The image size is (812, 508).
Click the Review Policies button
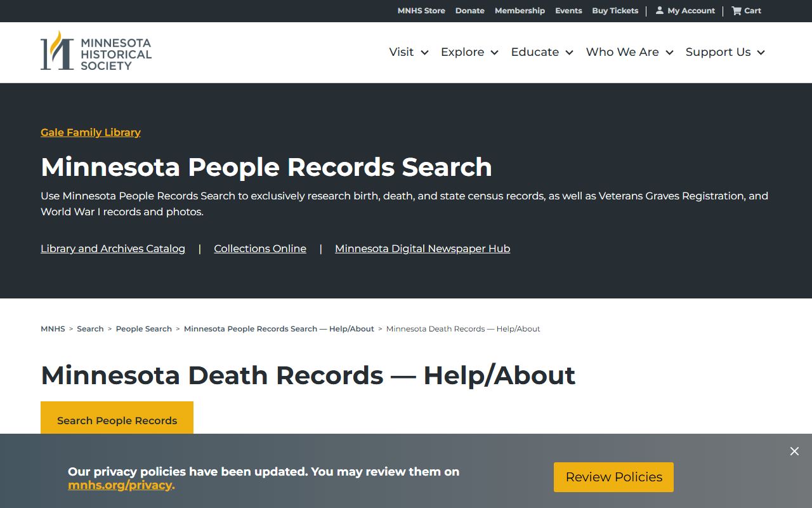613,477
